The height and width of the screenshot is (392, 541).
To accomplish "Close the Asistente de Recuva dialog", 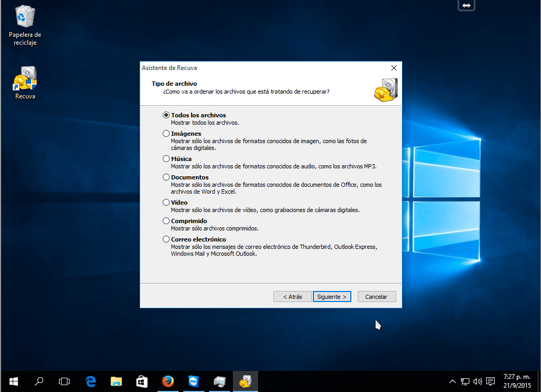I will pos(394,68).
